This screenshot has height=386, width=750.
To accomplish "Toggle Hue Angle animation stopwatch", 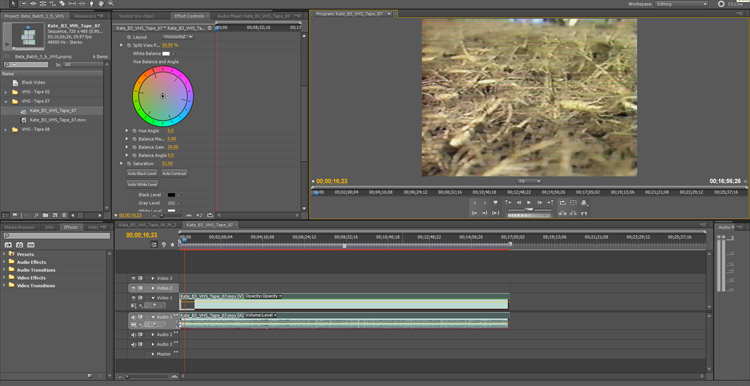I will click(x=134, y=131).
